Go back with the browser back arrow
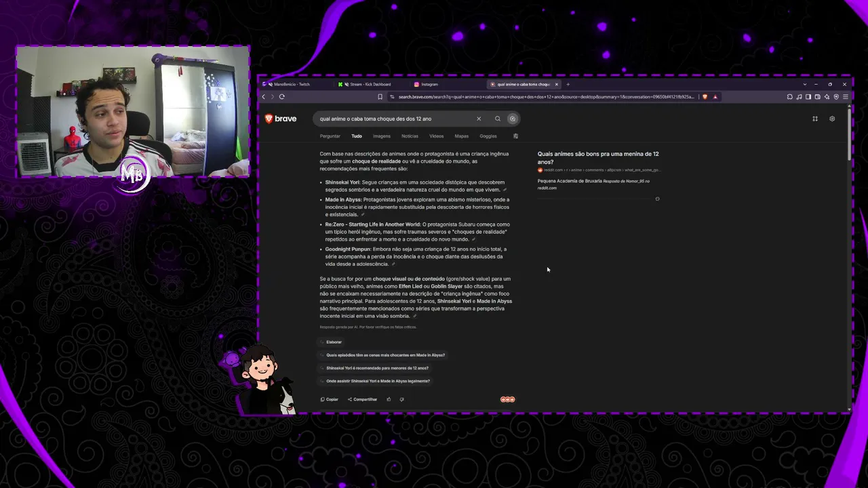The image size is (868, 488). 264,96
